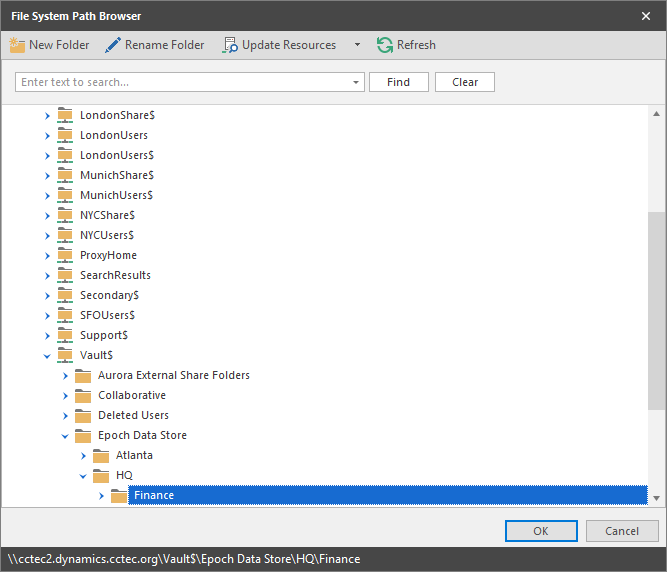Open the Update Resources dropdown arrow
The image size is (667, 572).
(357, 45)
